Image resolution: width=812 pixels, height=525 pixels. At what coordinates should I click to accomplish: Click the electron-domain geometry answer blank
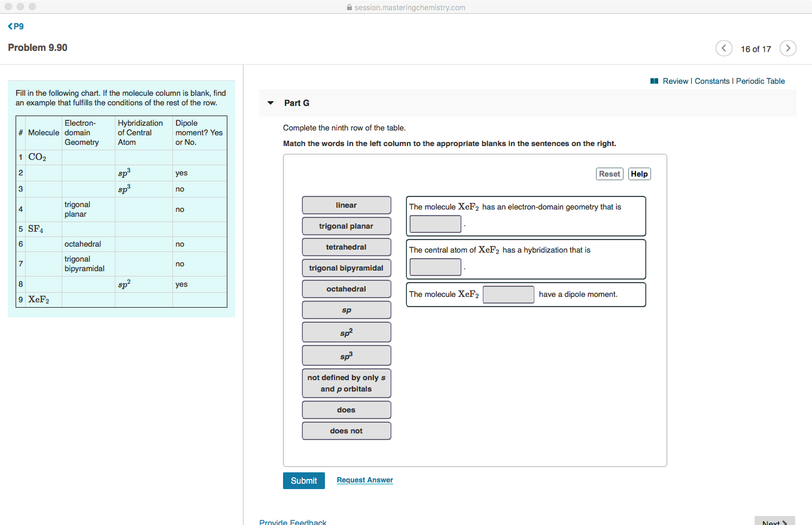435,223
